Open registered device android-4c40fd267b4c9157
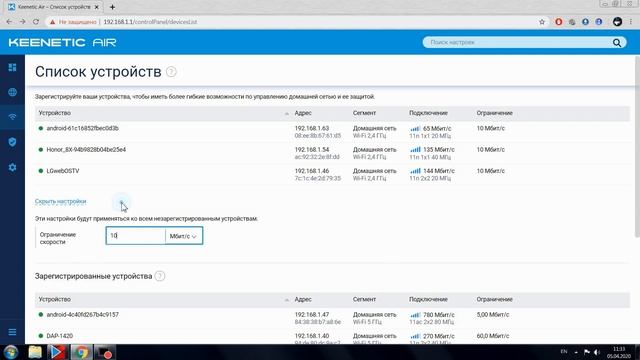640x360 pixels. [x=82, y=315]
